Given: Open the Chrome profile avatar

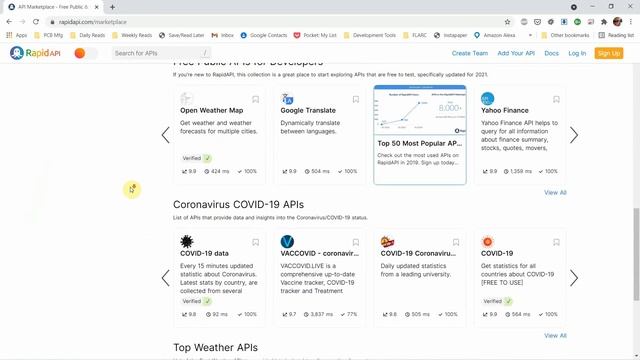Looking at the screenshot, I should coord(618,22).
